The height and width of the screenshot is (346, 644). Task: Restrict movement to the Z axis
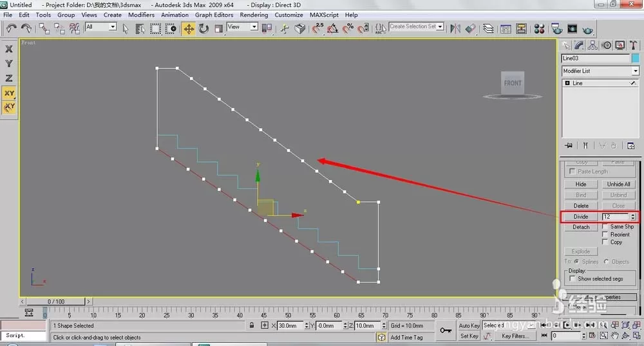point(8,78)
